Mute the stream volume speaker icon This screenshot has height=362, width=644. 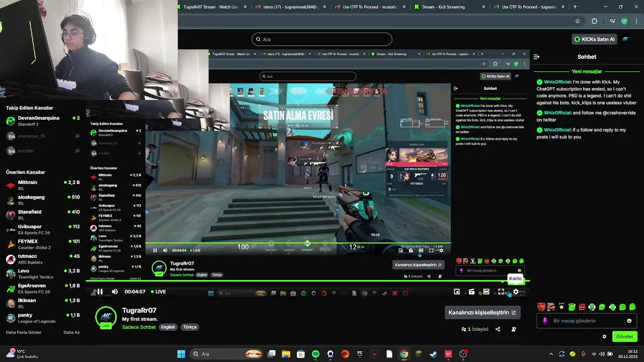pos(115,292)
